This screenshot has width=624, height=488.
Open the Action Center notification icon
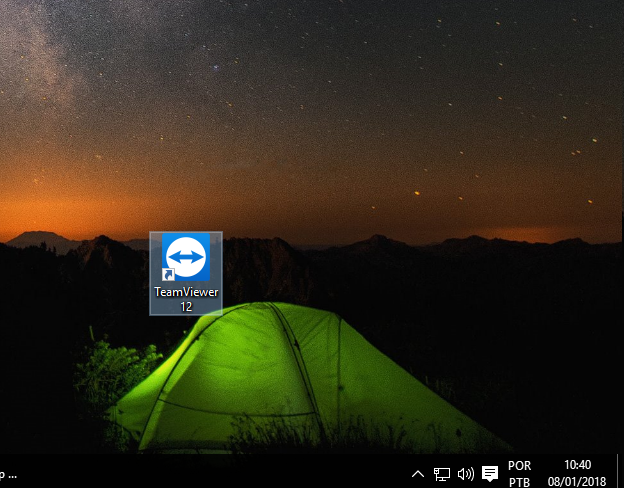click(490, 473)
